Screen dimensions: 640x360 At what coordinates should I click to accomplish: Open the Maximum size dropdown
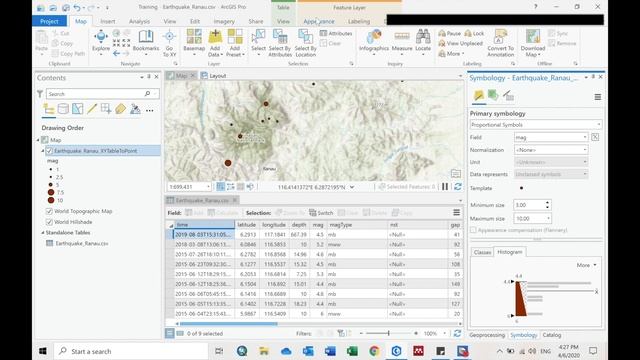(548, 219)
